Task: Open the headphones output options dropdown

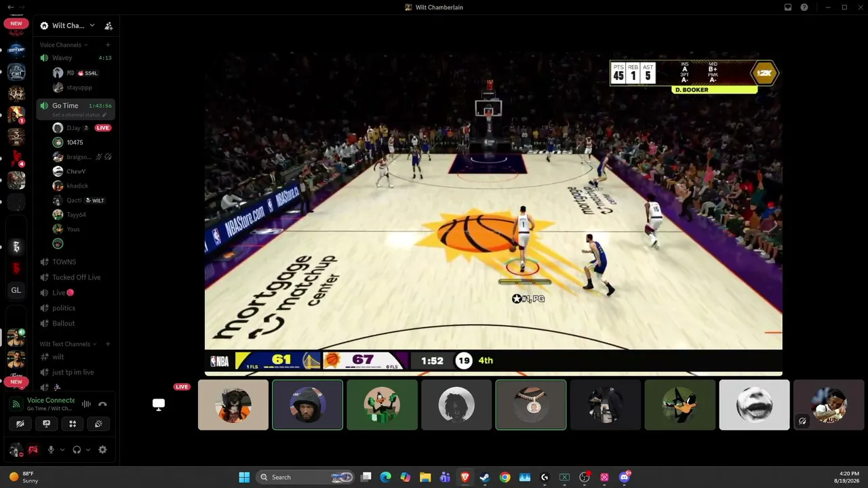Action: click(88, 449)
